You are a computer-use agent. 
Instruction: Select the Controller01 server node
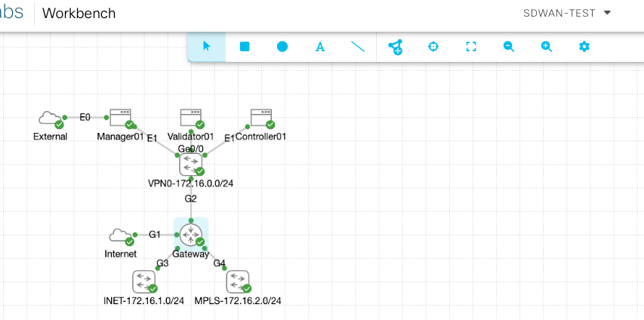(261, 117)
